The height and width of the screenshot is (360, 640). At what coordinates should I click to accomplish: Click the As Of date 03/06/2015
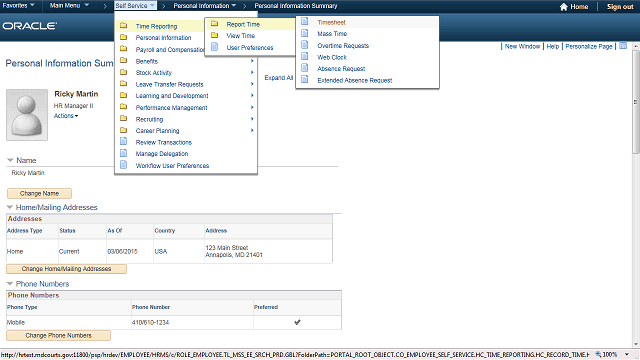[x=122, y=251]
